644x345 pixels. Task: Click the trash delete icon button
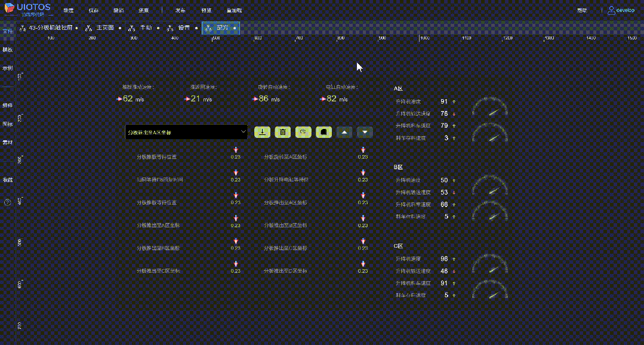click(282, 132)
